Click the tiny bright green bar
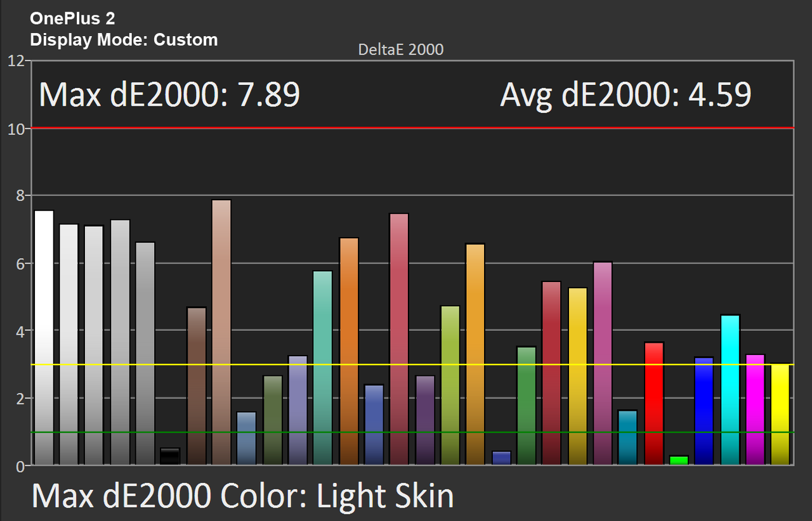Viewport: 812px width, 521px height. 679,461
